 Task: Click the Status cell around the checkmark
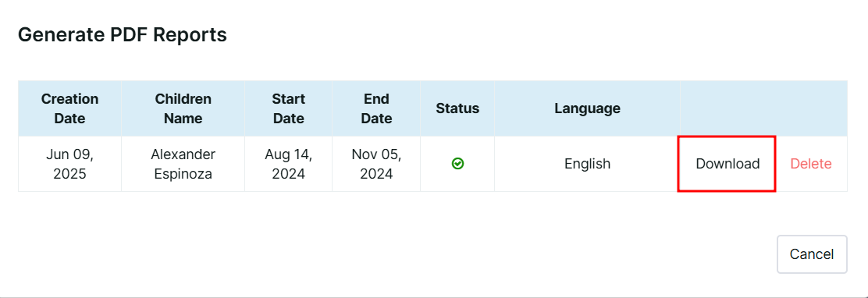[457, 164]
